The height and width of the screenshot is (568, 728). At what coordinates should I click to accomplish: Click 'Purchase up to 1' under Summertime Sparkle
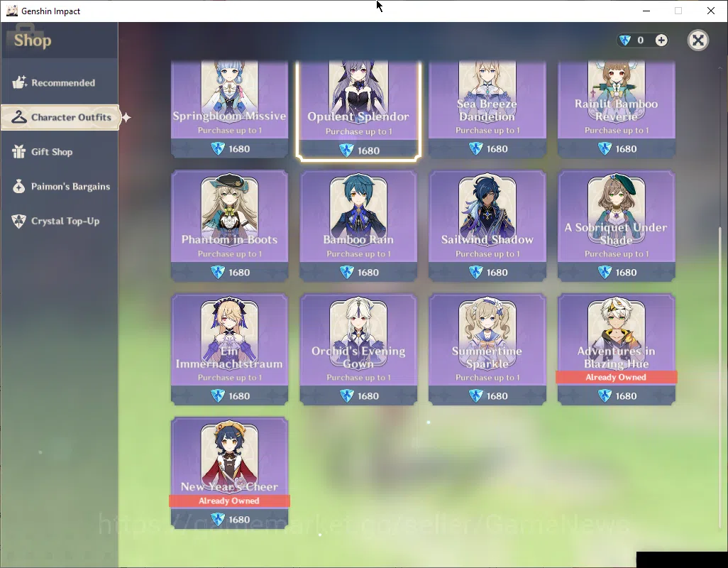tap(487, 378)
